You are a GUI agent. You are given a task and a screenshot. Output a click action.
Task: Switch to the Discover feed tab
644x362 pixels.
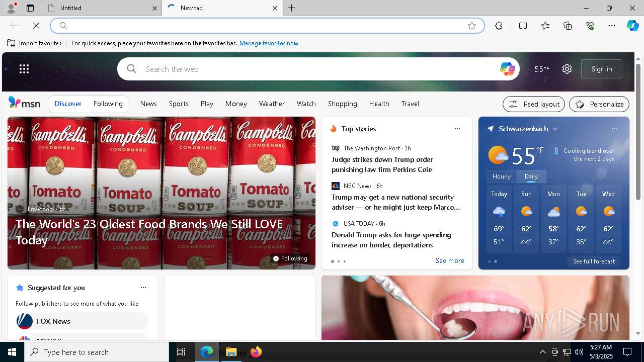coord(68,104)
